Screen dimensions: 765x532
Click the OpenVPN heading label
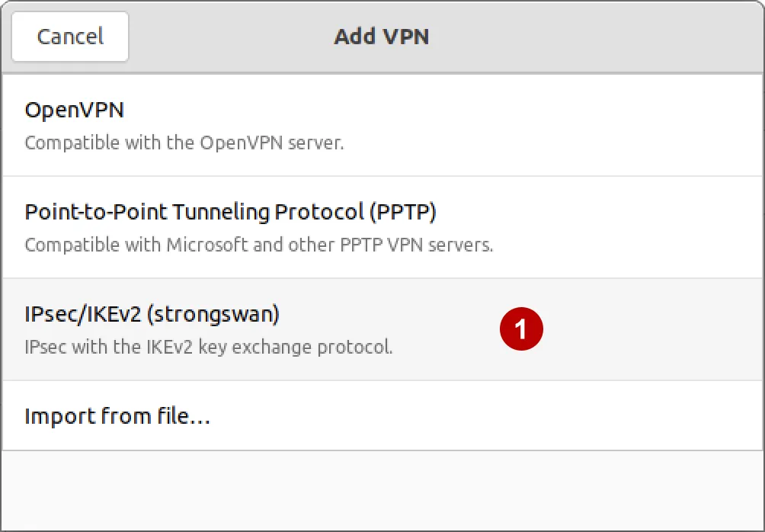pyautogui.click(x=73, y=110)
